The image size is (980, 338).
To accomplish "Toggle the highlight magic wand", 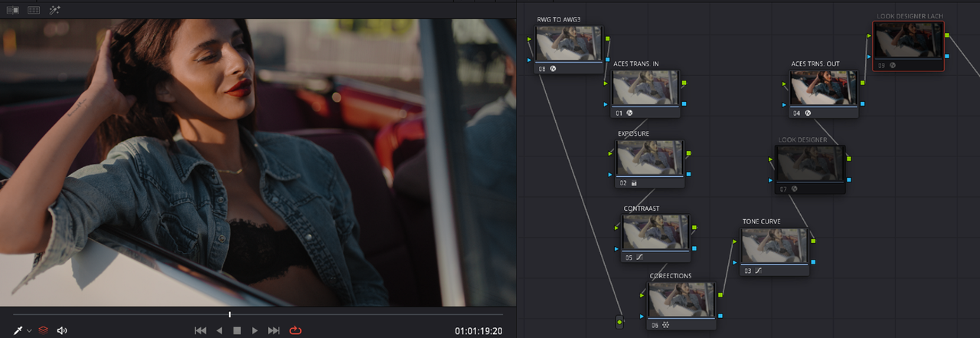I will 54,10.
